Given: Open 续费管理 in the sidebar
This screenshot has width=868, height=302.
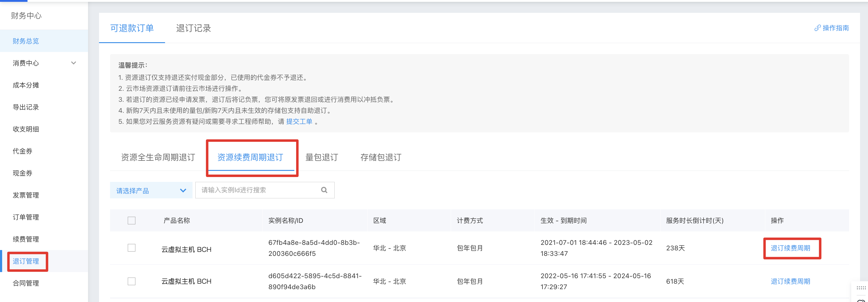Looking at the screenshot, I should coord(26,239).
